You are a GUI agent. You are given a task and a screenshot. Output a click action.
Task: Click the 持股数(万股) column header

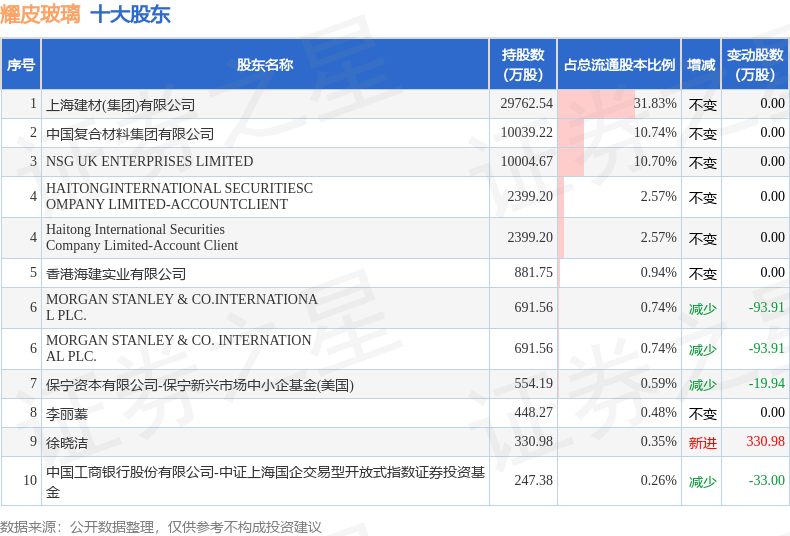tap(523, 64)
